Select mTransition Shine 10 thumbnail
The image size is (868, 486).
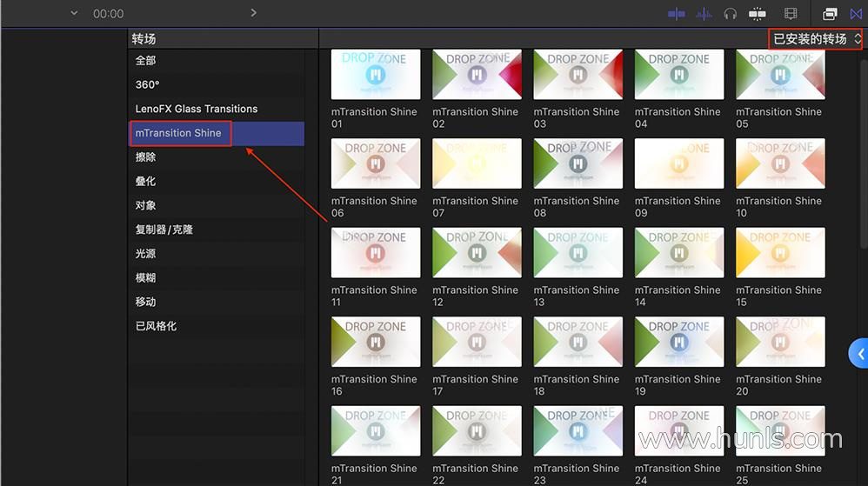click(780, 163)
